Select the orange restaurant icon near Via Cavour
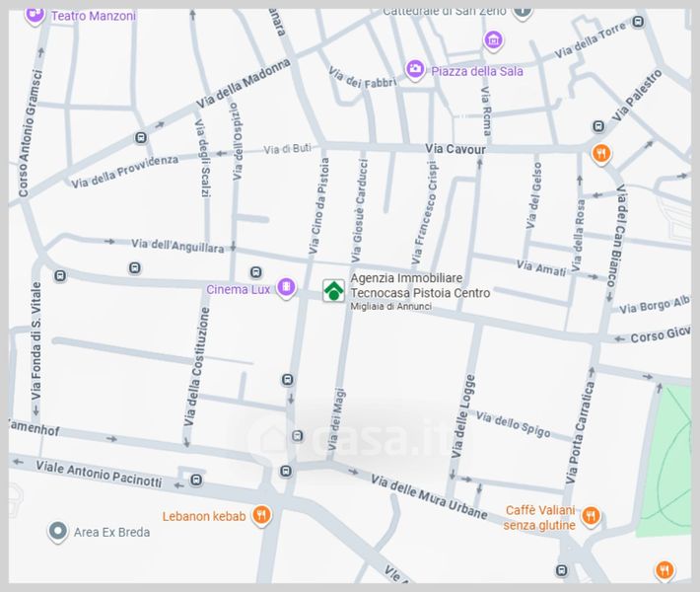This screenshot has width=700, height=592. pyautogui.click(x=600, y=153)
